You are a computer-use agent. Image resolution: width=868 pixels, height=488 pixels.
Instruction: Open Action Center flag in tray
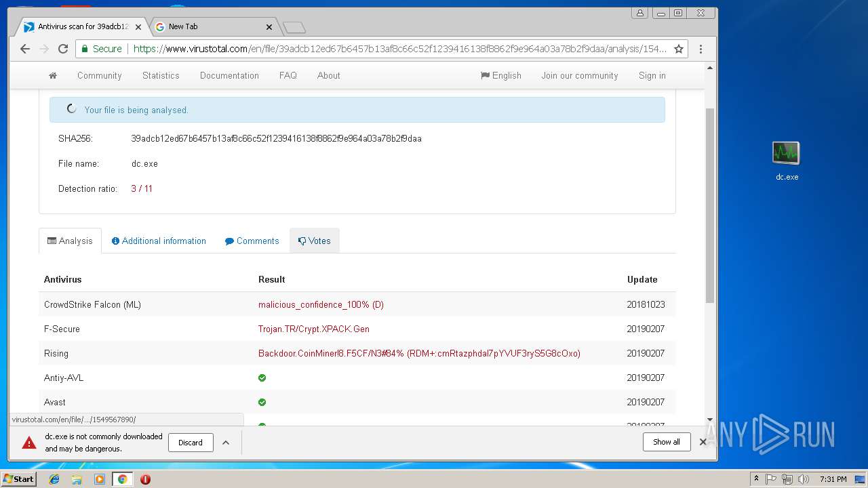(772, 479)
